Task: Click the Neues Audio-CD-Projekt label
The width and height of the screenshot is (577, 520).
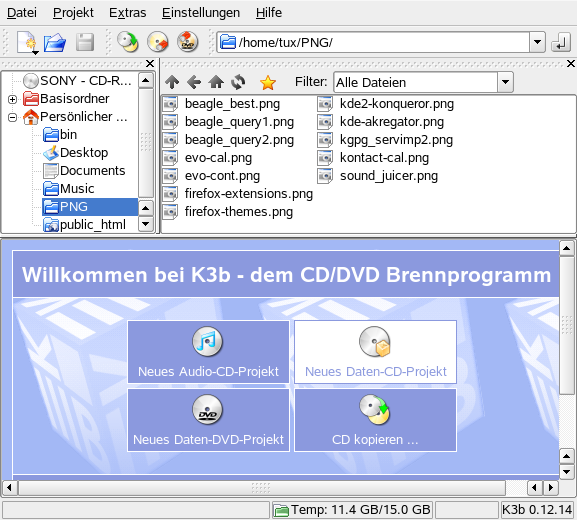Action: click(x=208, y=372)
